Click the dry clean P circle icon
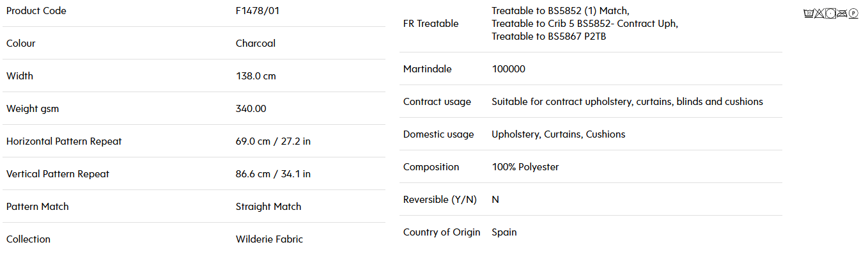Image resolution: width=868 pixels, height=256 pixels. click(853, 13)
